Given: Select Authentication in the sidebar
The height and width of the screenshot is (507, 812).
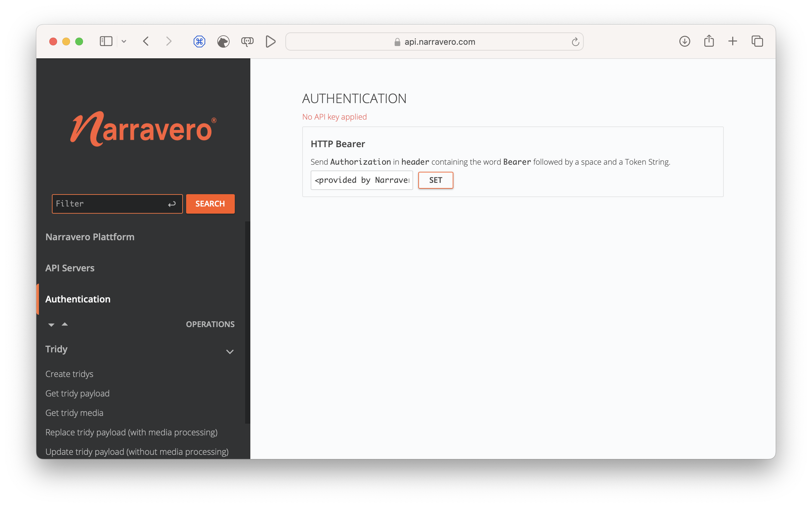Looking at the screenshot, I should [x=78, y=299].
